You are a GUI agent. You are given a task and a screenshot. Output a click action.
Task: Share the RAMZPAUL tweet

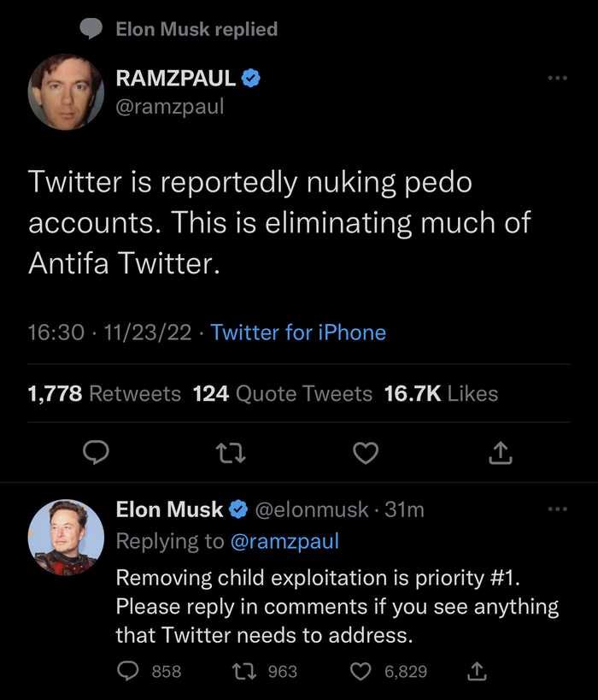click(500, 453)
